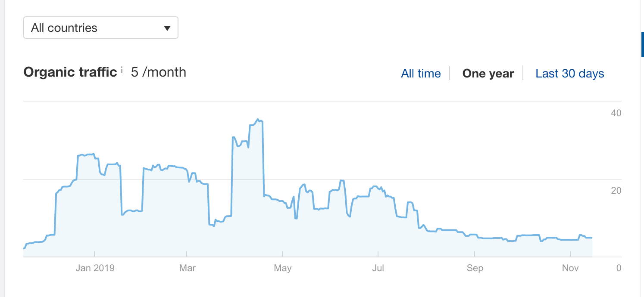The height and width of the screenshot is (297, 644).
Task: Click the 0 y-axis label
Action: [619, 268]
